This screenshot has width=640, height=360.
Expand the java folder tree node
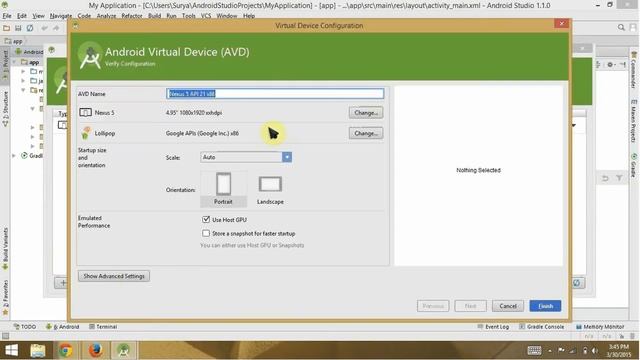tap(24, 80)
